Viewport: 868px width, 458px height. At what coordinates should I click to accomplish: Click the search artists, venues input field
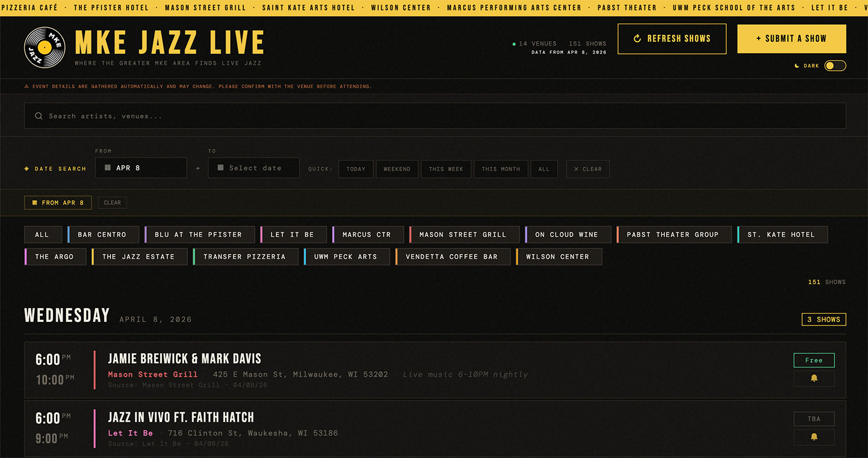435,116
